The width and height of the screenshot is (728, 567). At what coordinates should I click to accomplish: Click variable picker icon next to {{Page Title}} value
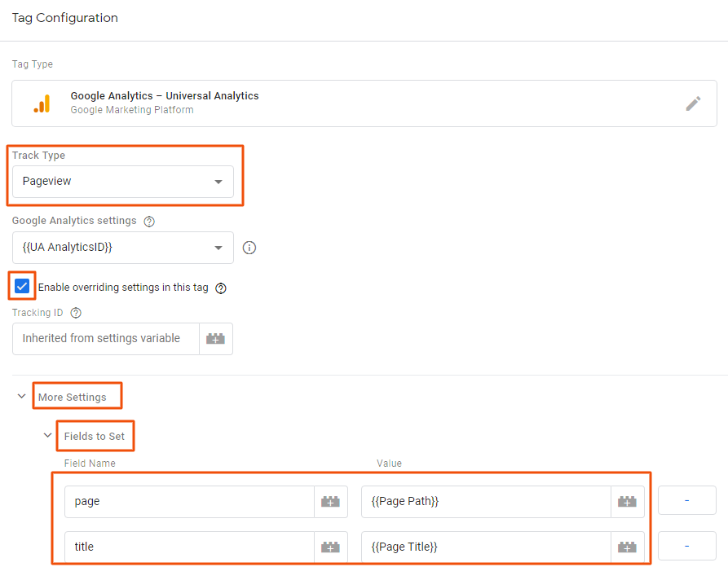(x=627, y=547)
